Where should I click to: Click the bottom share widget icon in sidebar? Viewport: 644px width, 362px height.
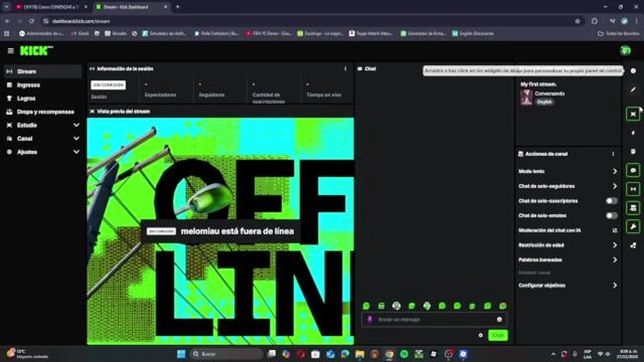pyautogui.click(x=633, y=245)
